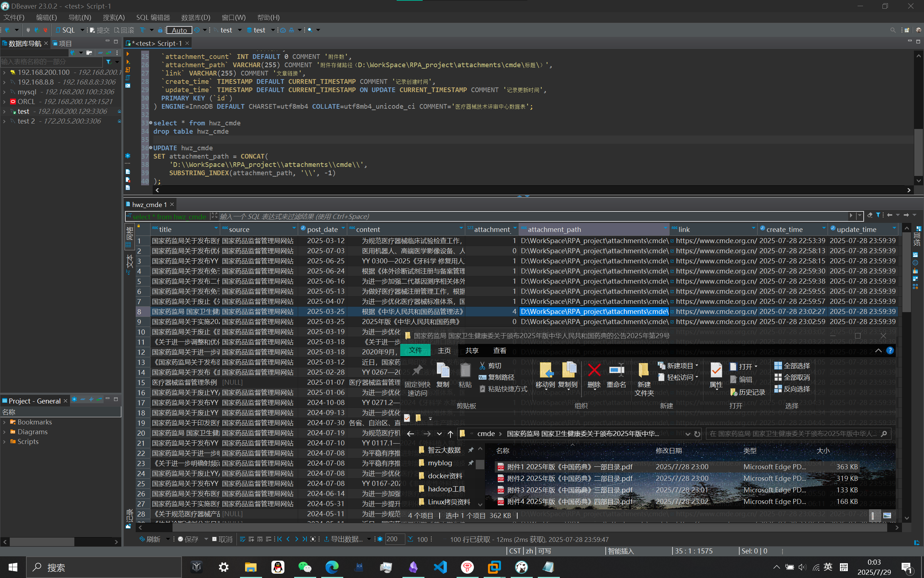Click 全部选择 in Explorer ribbon
Viewport: 924px width, 578px height.
792,366
